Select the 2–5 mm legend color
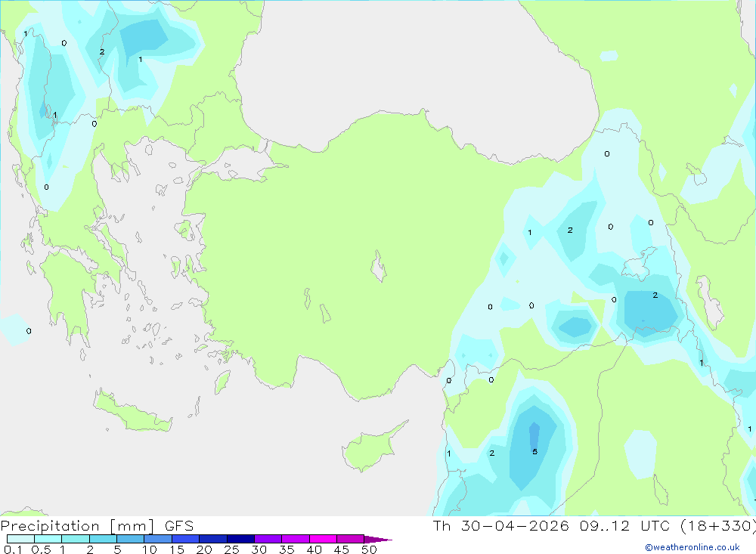756x554 pixels. pos(103,539)
